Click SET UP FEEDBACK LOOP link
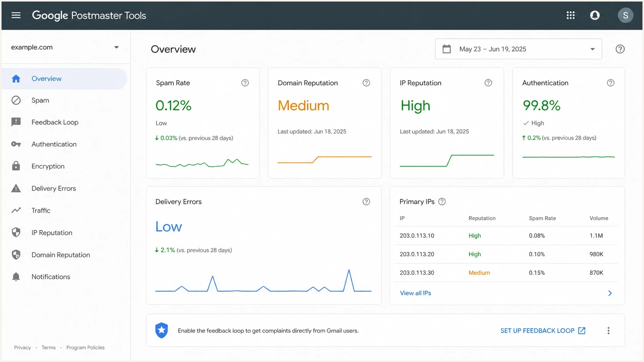The width and height of the screenshot is (644, 362). [x=543, y=331]
